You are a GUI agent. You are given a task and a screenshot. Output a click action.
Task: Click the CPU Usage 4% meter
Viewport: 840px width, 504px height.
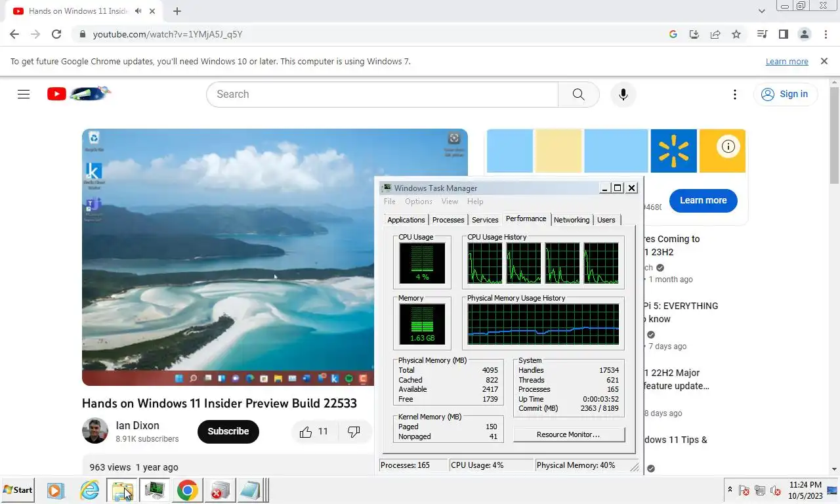coord(422,263)
